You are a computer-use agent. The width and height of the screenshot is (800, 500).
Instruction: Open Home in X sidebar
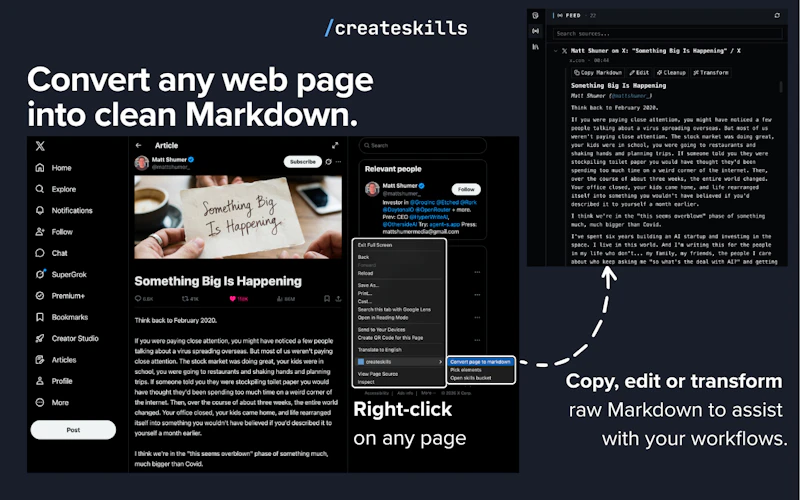(x=54, y=168)
